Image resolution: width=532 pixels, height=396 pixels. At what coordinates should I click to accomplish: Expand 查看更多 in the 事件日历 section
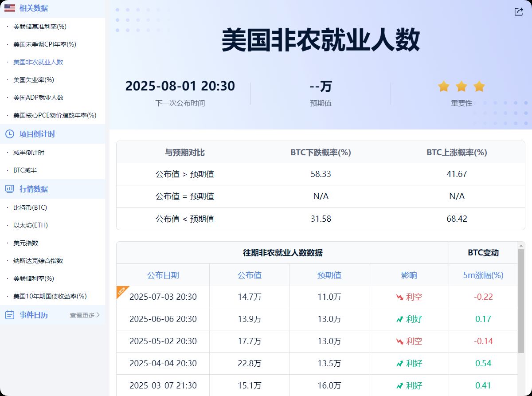coord(85,315)
